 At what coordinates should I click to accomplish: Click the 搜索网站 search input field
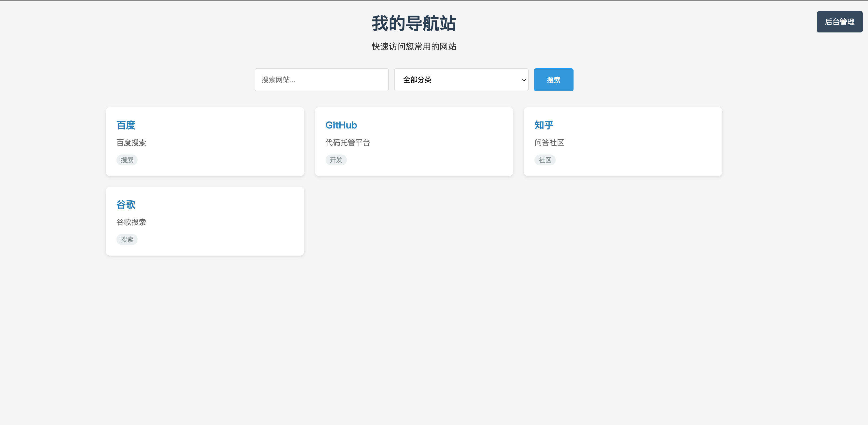pyautogui.click(x=322, y=80)
